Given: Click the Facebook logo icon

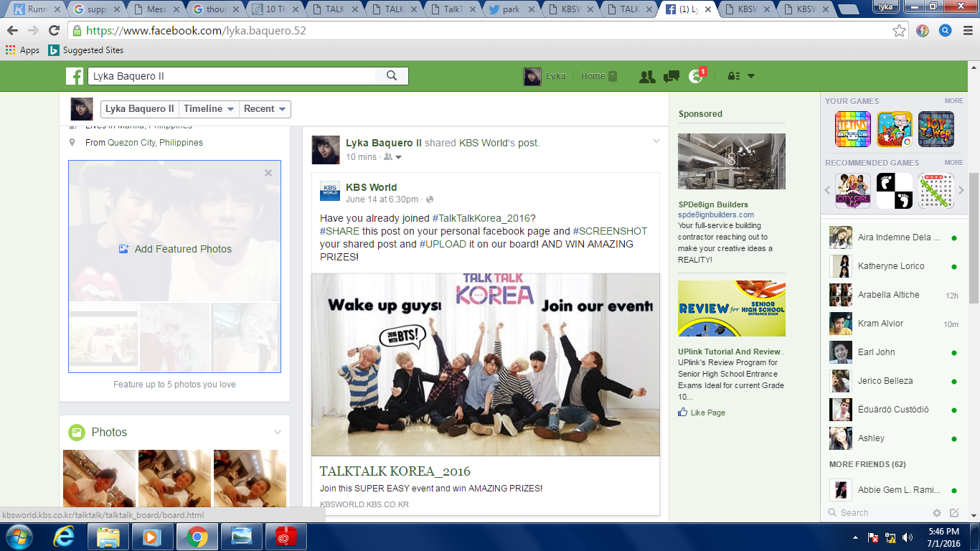Looking at the screenshot, I should (x=75, y=76).
